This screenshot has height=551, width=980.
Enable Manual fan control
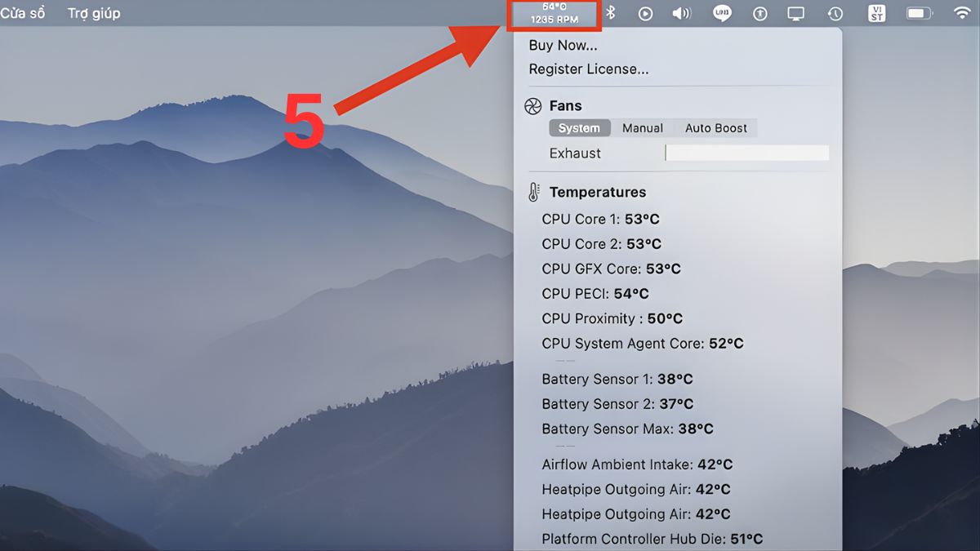coord(643,127)
